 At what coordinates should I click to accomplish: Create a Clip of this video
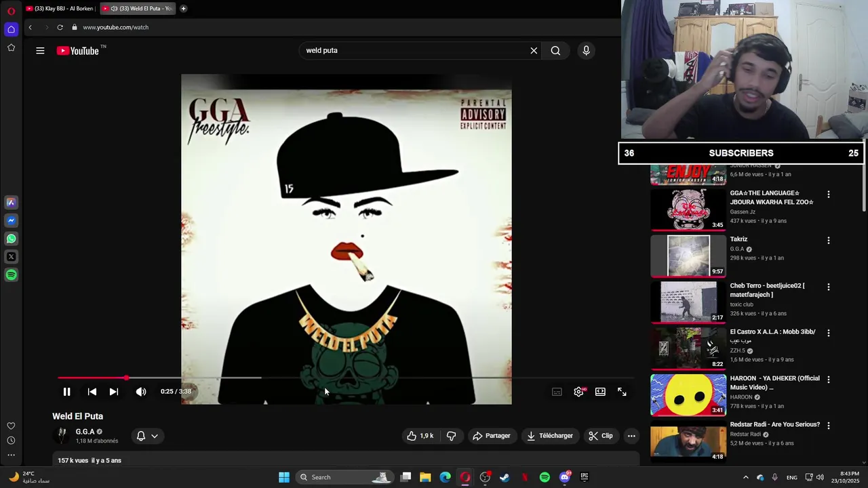[601, 436]
